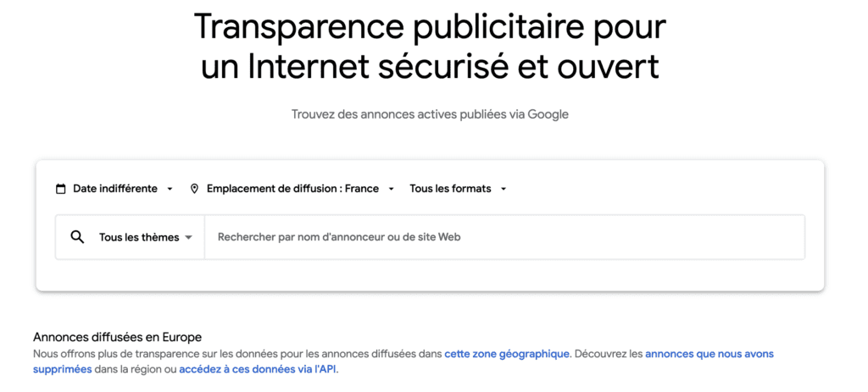Click the arrow next to Date indifférente

170,189
